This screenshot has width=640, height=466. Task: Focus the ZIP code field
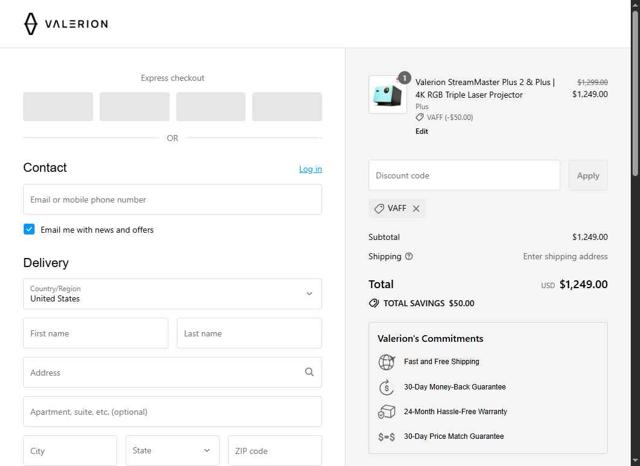(x=275, y=450)
